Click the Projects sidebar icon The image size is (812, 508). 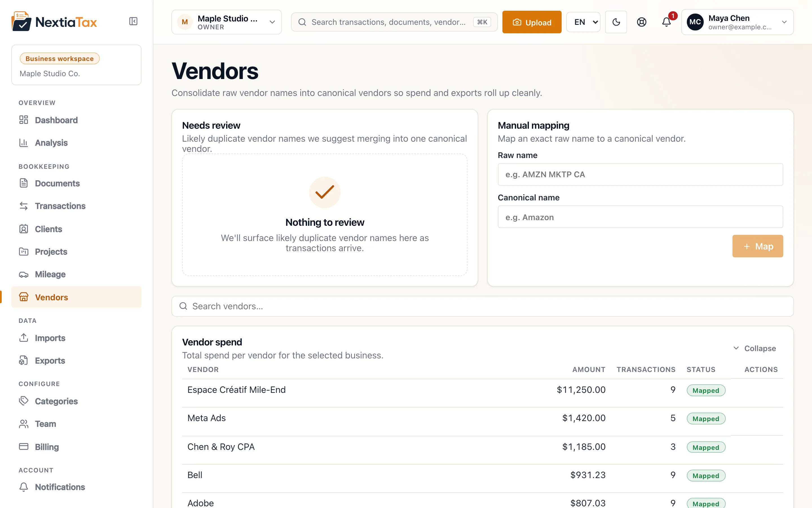click(x=23, y=252)
